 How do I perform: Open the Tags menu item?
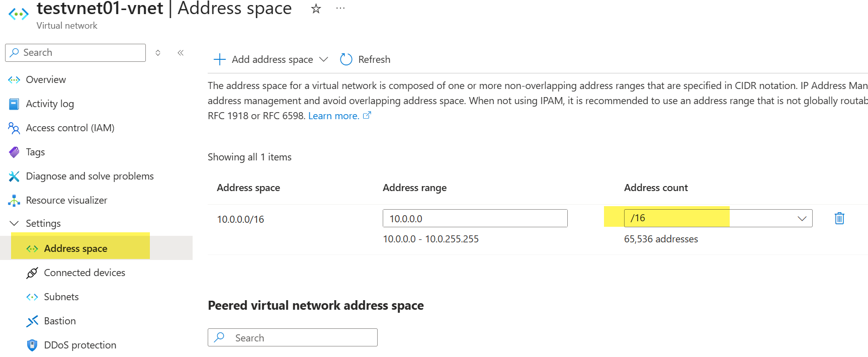coord(35,152)
